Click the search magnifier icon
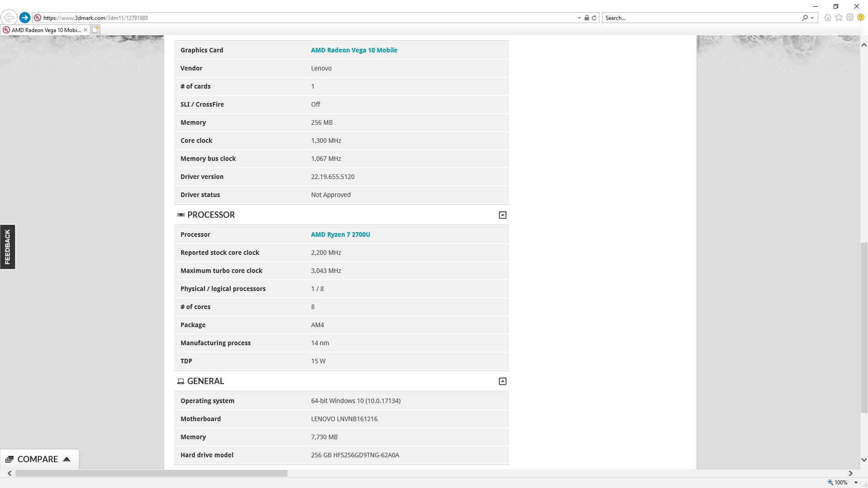Screen dimensions: 868x488 pyautogui.click(x=805, y=18)
